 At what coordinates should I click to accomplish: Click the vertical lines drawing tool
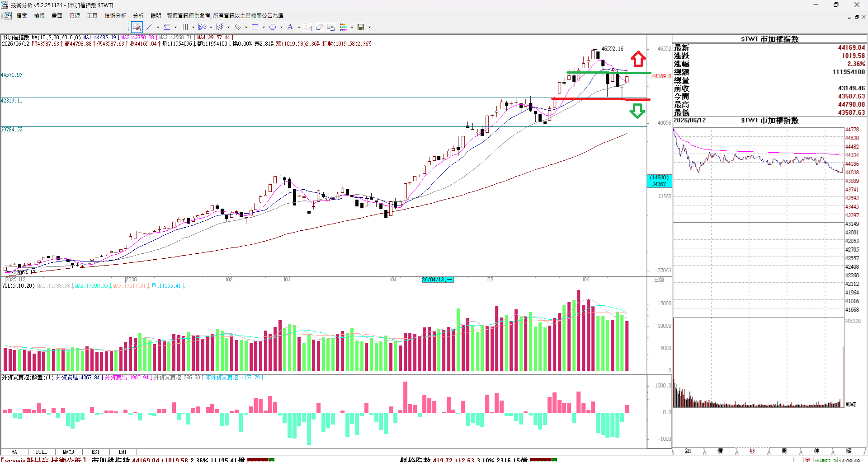click(x=184, y=27)
